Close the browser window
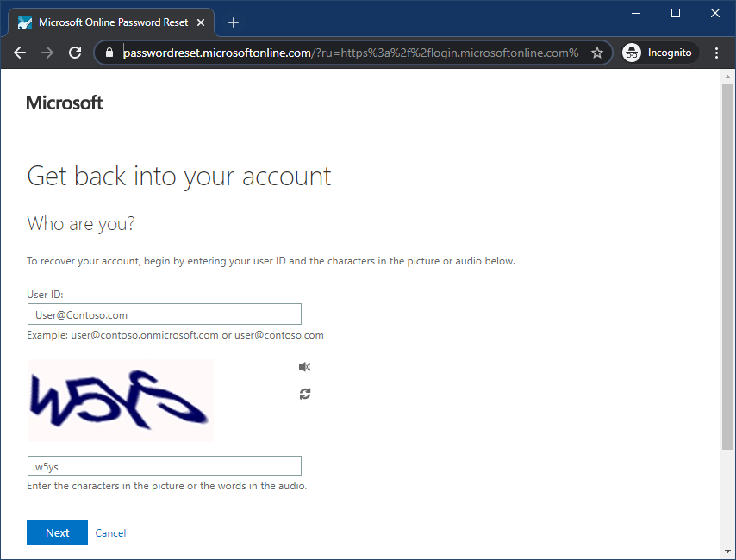The height and width of the screenshot is (560, 736). 714,13
